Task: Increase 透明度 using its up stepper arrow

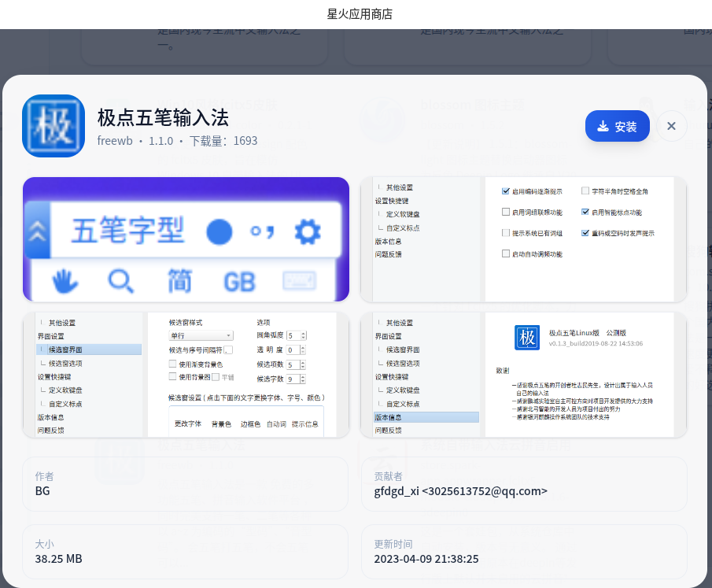Action: pos(302,346)
